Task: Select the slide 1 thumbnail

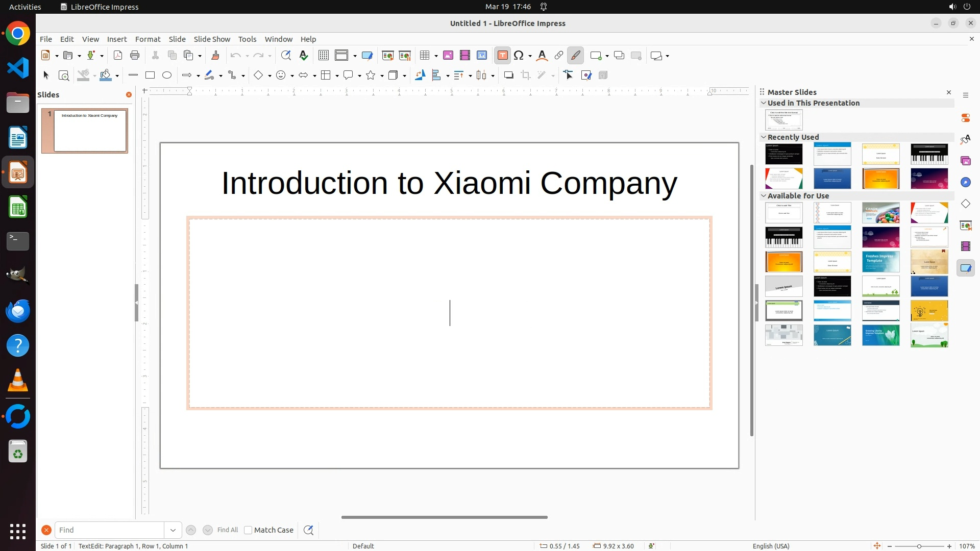Action: coord(90,131)
